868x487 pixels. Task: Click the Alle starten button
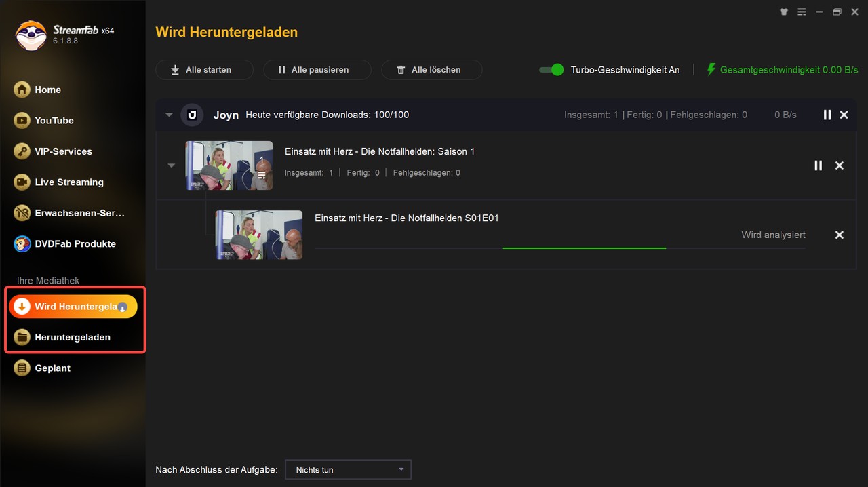204,70
